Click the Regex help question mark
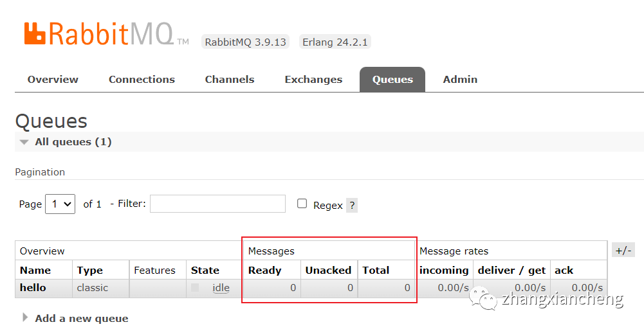644x329 pixels. tap(352, 205)
